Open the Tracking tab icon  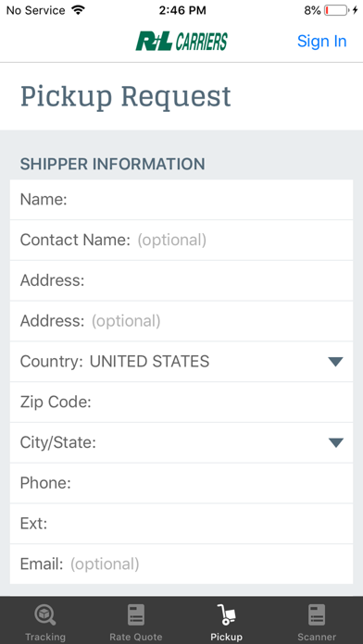(x=44, y=615)
